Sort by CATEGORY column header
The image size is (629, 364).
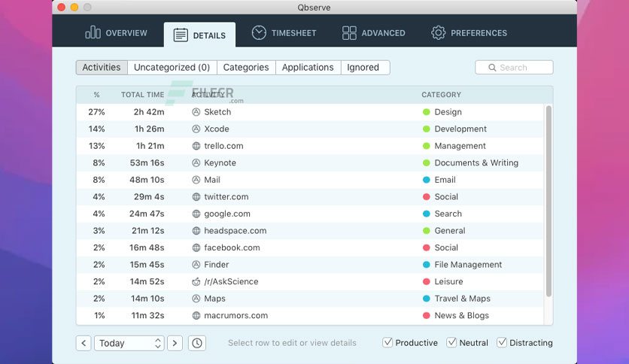[441, 95]
